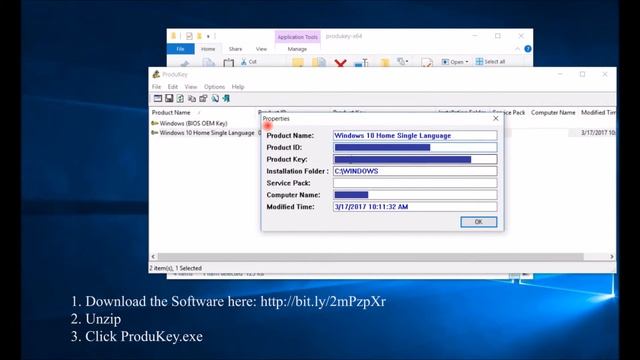The width and height of the screenshot is (640, 360).
Task: Click the Computer Name field in Properties
Action: click(415, 195)
